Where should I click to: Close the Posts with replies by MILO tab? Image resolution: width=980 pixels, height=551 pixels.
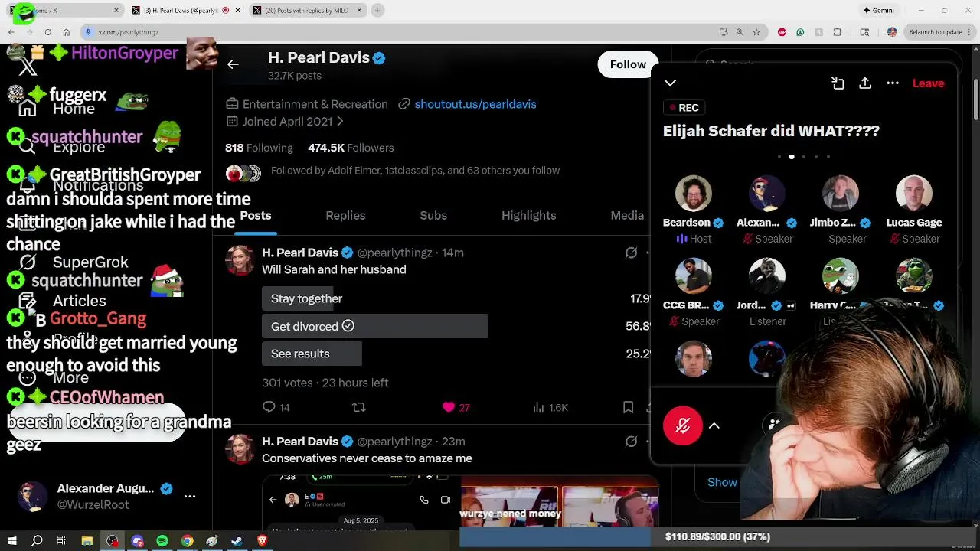click(361, 11)
